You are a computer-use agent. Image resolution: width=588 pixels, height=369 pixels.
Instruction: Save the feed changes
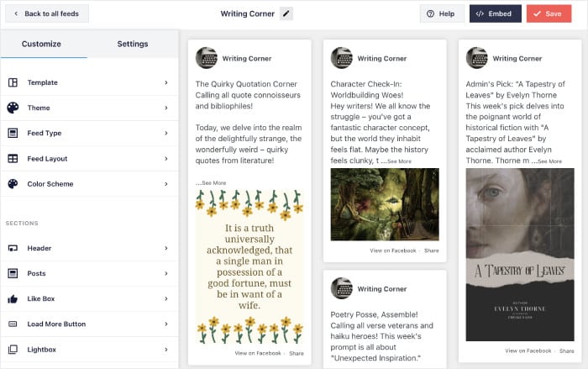[549, 14]
